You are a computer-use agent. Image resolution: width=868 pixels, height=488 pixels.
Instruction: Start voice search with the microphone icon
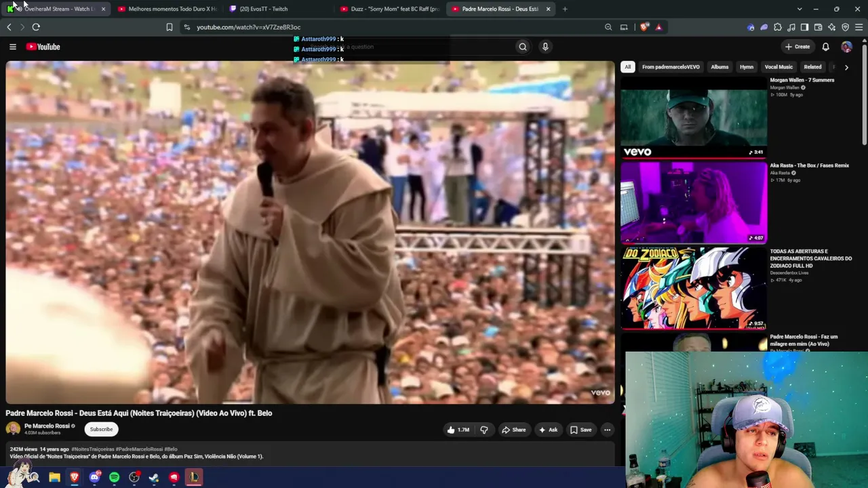[545, 47]
